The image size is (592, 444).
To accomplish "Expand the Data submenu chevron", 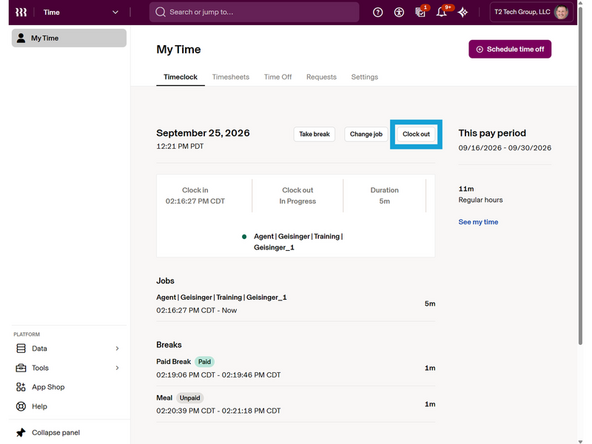I will [117, 348].
